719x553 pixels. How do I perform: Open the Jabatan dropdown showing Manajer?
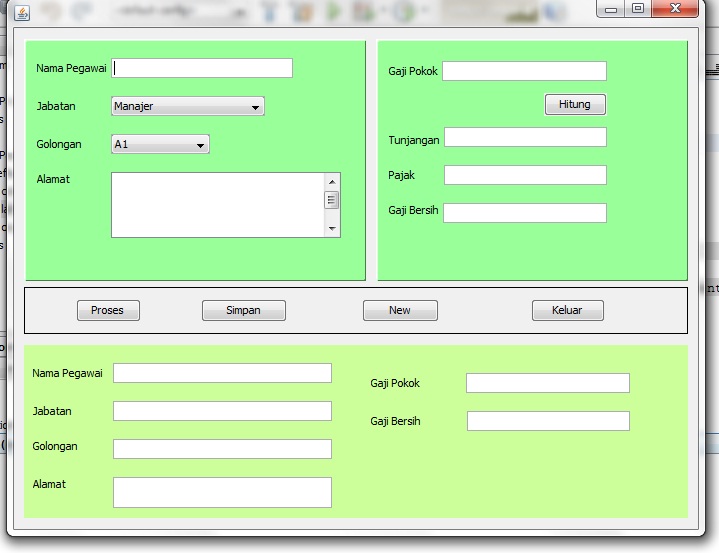point(188,106)
